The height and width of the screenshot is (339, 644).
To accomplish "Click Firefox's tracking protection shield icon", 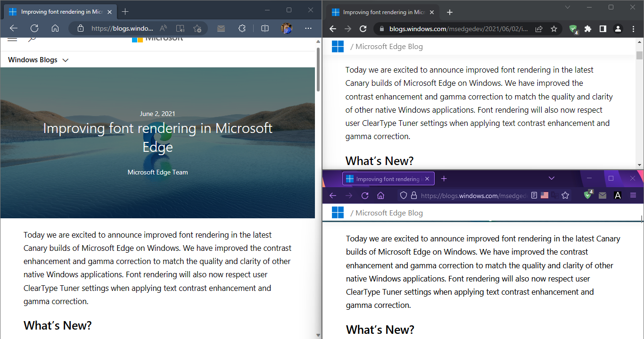I will pyautogui.click(x=403, y=195).
